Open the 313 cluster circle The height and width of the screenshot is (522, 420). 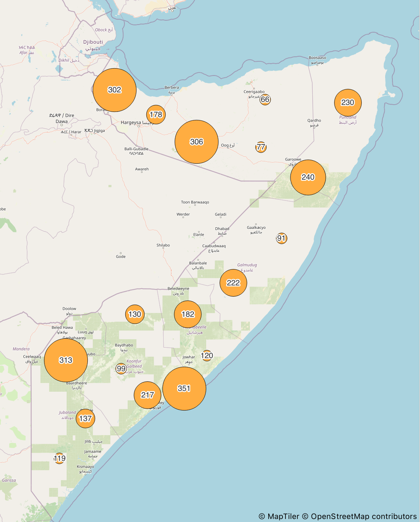66,360
